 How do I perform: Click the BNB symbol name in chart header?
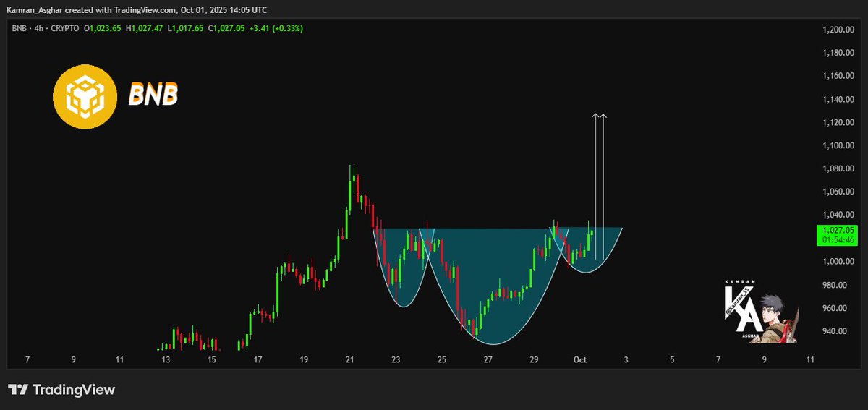point(18,28)
